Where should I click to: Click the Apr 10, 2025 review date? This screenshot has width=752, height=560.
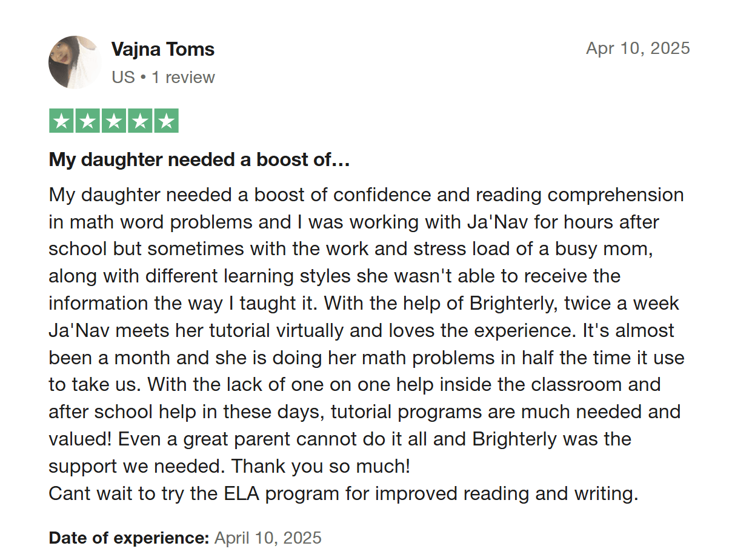(637, 48)
